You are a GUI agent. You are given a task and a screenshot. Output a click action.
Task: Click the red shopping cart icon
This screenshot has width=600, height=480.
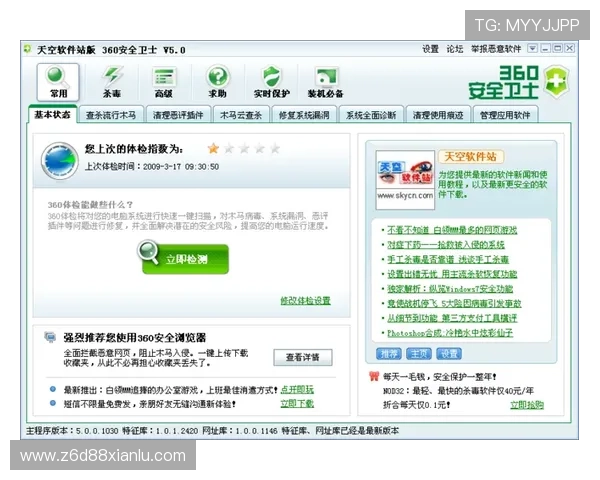click(x=373, y=376)
